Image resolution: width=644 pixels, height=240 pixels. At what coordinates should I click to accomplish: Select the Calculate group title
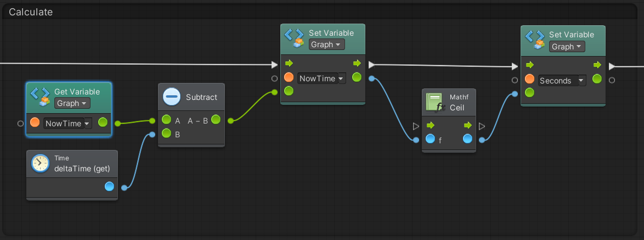pos(31,12)
